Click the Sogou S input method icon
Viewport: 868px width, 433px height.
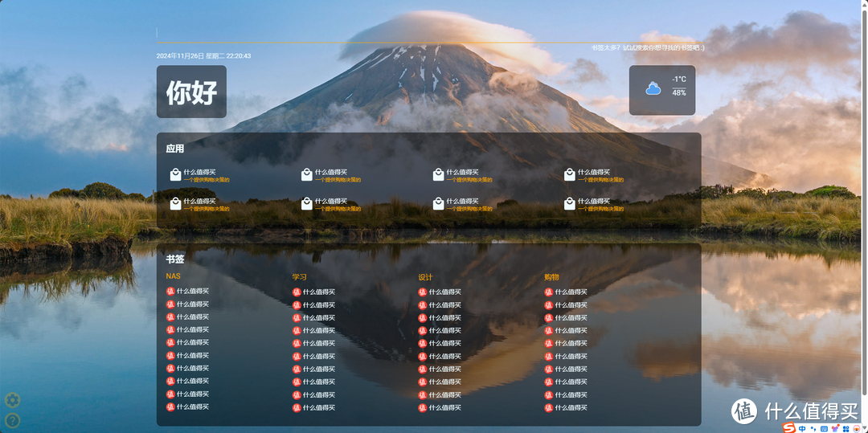pos(789,428)
